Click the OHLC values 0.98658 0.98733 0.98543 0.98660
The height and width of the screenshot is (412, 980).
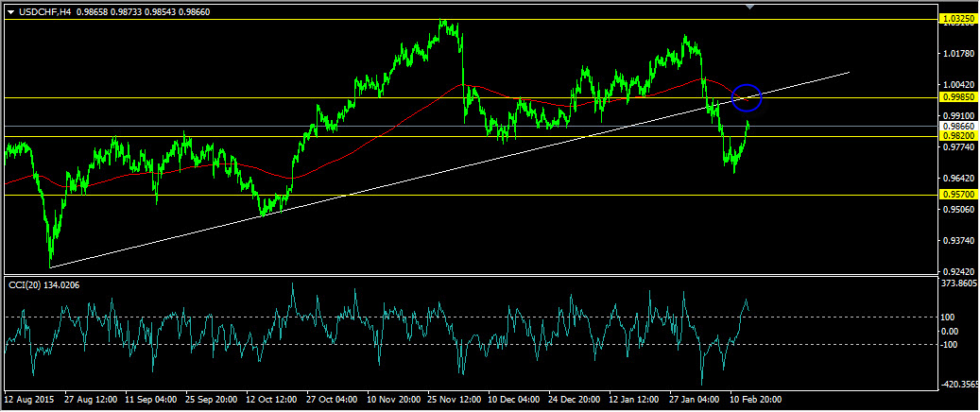(143, 10)
